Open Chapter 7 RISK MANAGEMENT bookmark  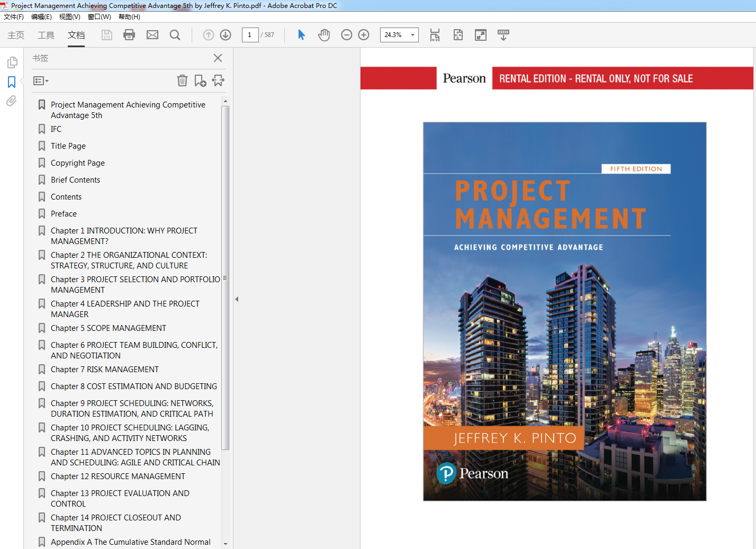point(104,370)
